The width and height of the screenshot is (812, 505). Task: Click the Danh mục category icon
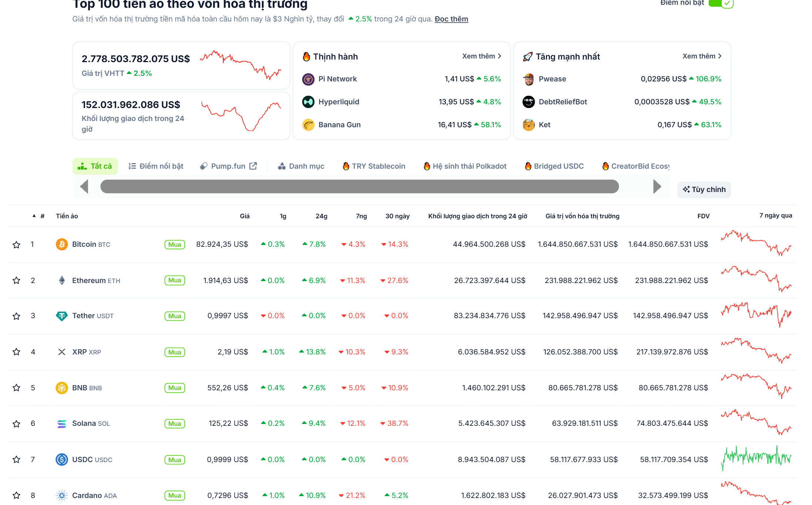coord(282,166)
